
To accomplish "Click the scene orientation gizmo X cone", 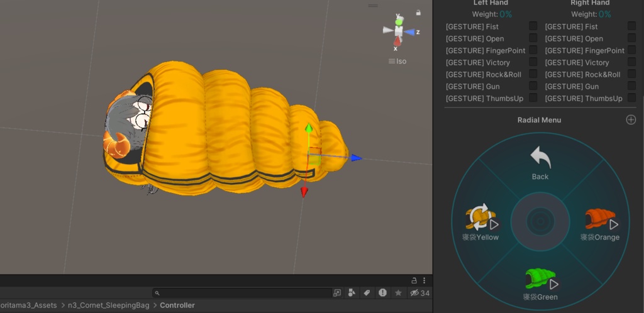I will point(397,41).
